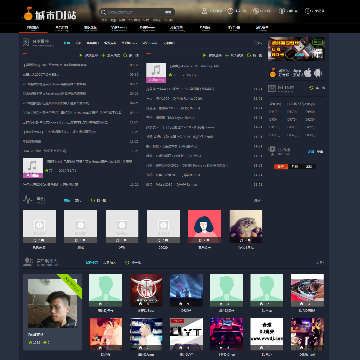Select the last pill tab in sidebar ranking
Viewport: 360px width, 360px height.
coord(309,166)
